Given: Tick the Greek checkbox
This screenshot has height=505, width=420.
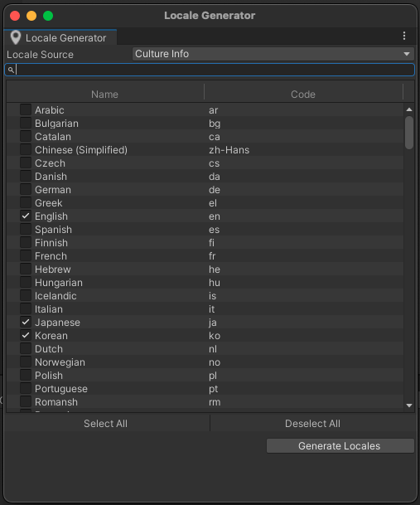Looking at the screenshot, I should (x=26, y=202).
